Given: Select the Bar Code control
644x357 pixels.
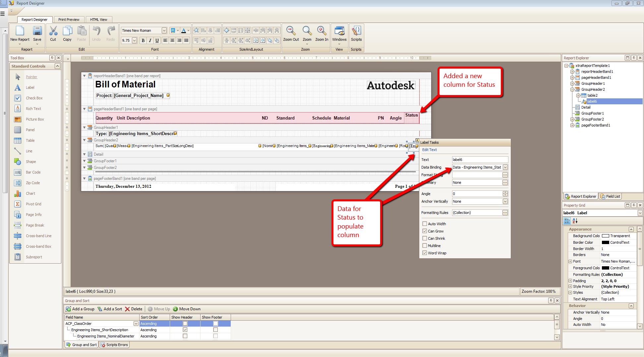Looking at the screenshot, I should pos(33,172).
